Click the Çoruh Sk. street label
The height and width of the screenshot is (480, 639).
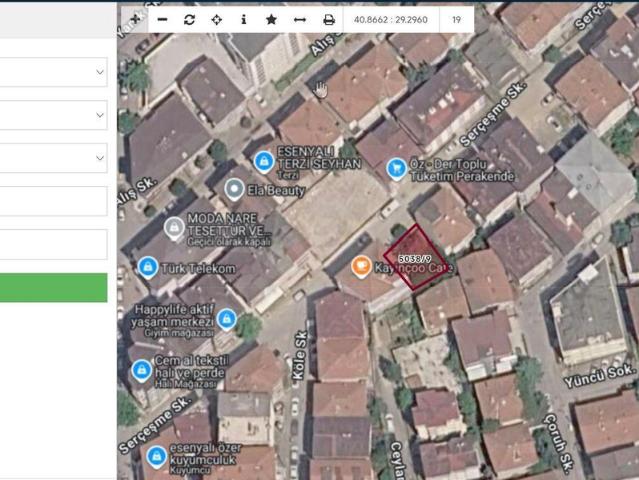pyautogui.click(x=559, y=443)
